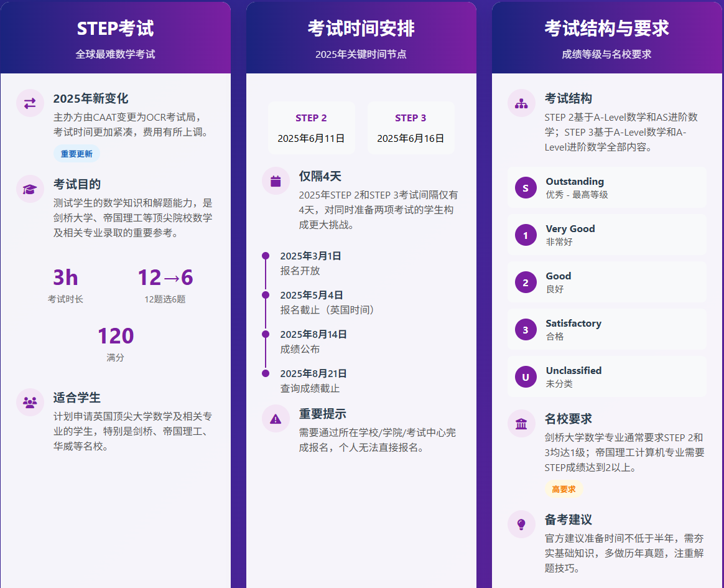The image size is (724, 588).
Task: Click the people group icon beside 适合学生
Action: (x=30, y=403)
